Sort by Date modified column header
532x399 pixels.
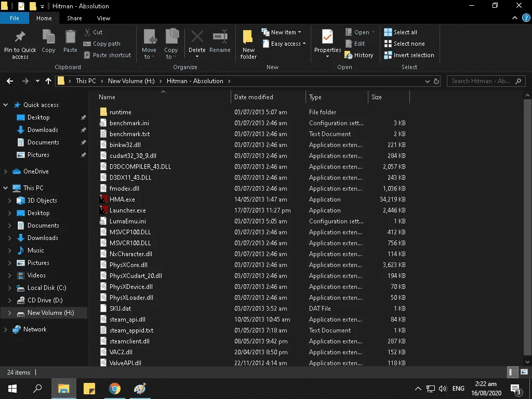tap(269, 97)
